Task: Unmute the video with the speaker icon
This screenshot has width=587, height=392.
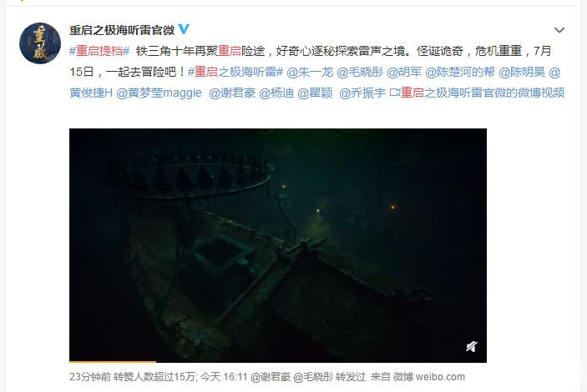Action: coord(471,347)
